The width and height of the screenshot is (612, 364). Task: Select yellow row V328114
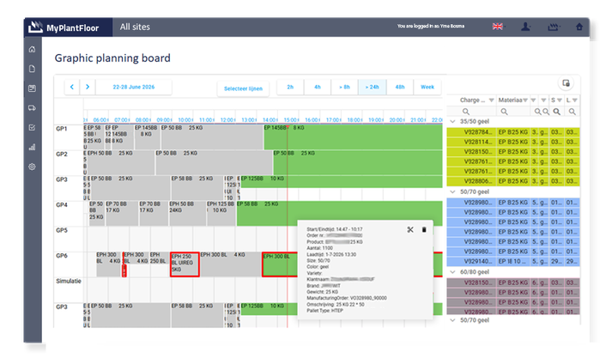(x=513, y=142)
